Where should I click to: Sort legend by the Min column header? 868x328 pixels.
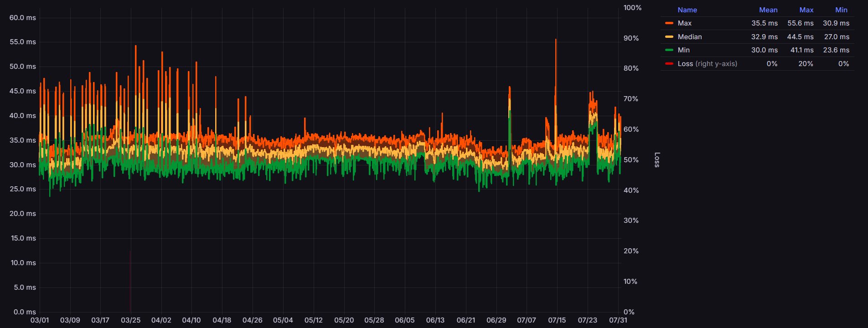pyautogui.click(x=841, y=10)
